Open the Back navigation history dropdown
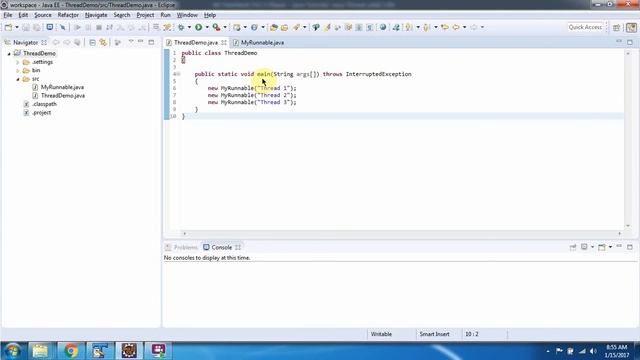This screenshot has height=360, width=640. point(464,27)
